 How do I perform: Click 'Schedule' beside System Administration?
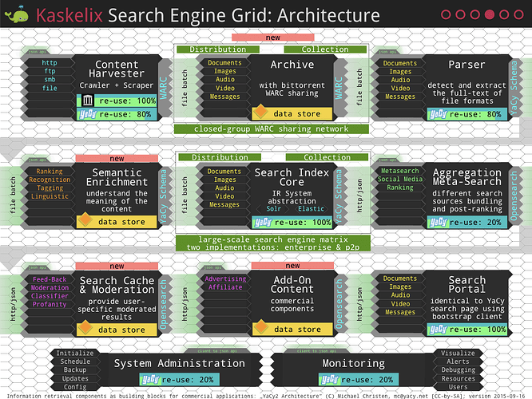75,361
